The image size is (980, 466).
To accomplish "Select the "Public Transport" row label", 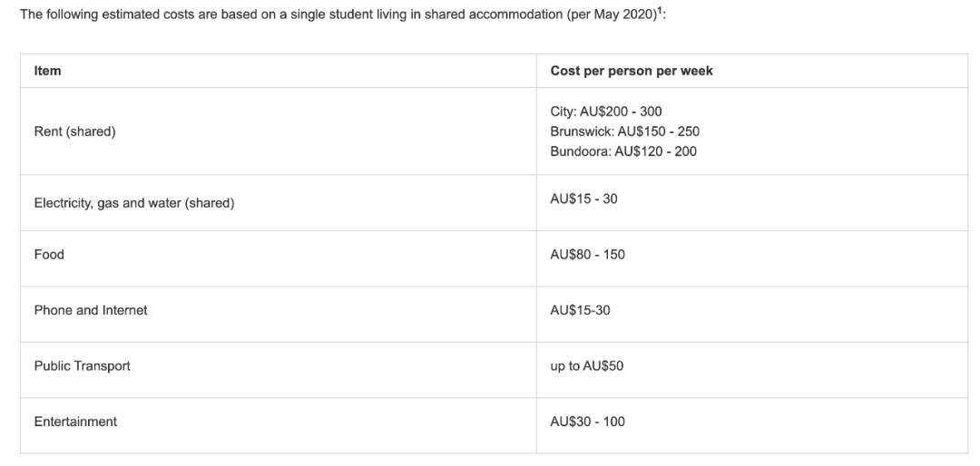I will point(82,366).
